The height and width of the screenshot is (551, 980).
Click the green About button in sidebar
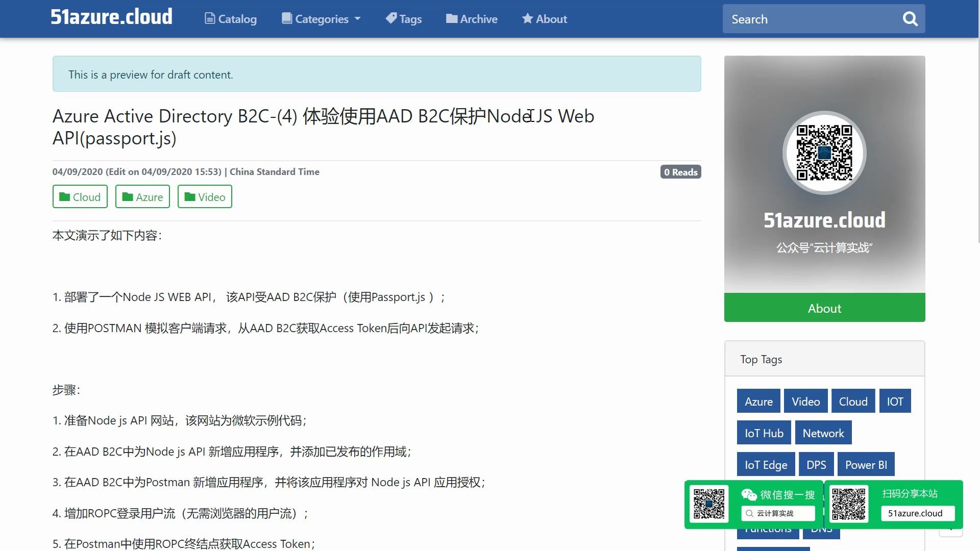(824, 308)
